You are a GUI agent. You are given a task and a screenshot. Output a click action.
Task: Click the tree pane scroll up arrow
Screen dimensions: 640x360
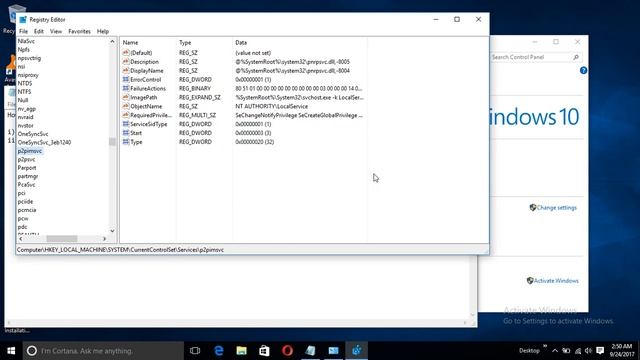112,42
